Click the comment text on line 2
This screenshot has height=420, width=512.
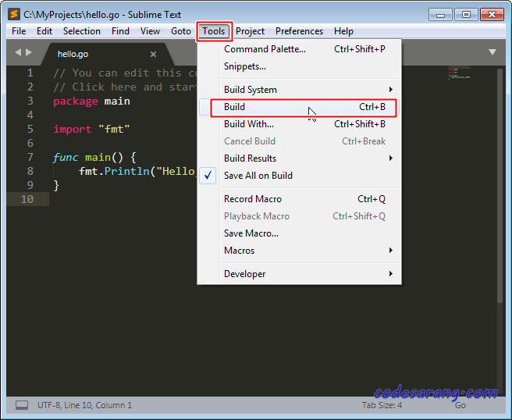(124, 87)
